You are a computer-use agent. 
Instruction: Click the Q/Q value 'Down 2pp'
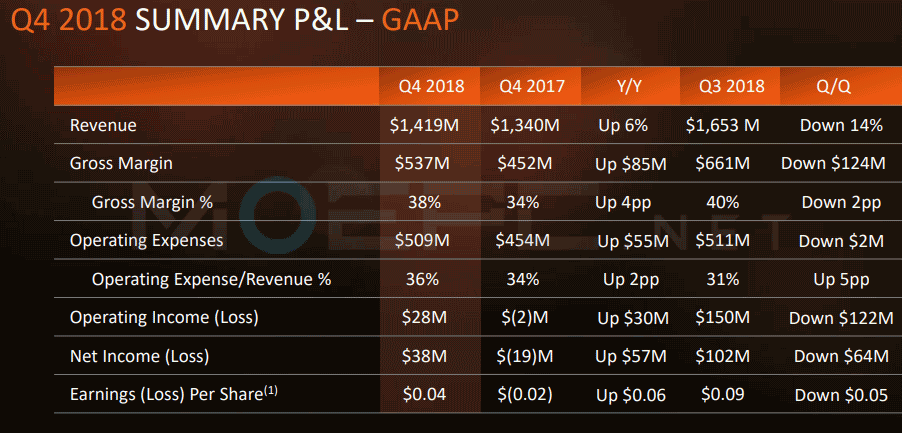(x=841, y=203)
